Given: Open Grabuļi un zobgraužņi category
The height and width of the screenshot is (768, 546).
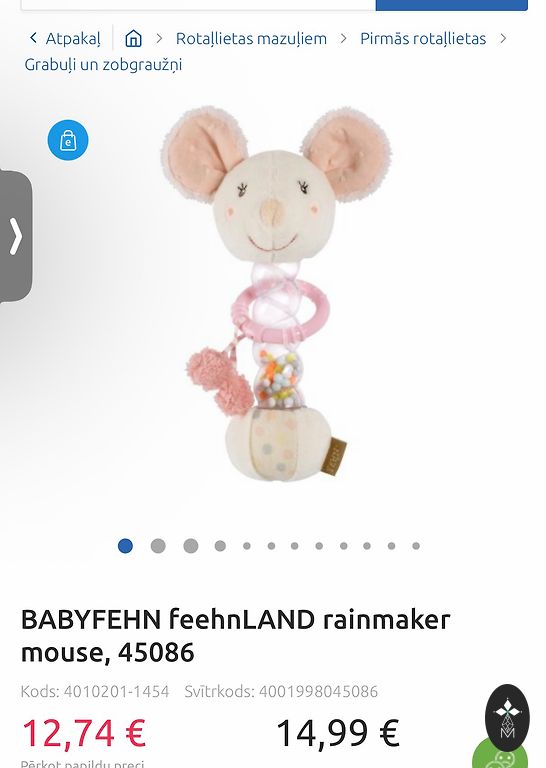Looking at the screenshot, I should (x=103, y=65).
